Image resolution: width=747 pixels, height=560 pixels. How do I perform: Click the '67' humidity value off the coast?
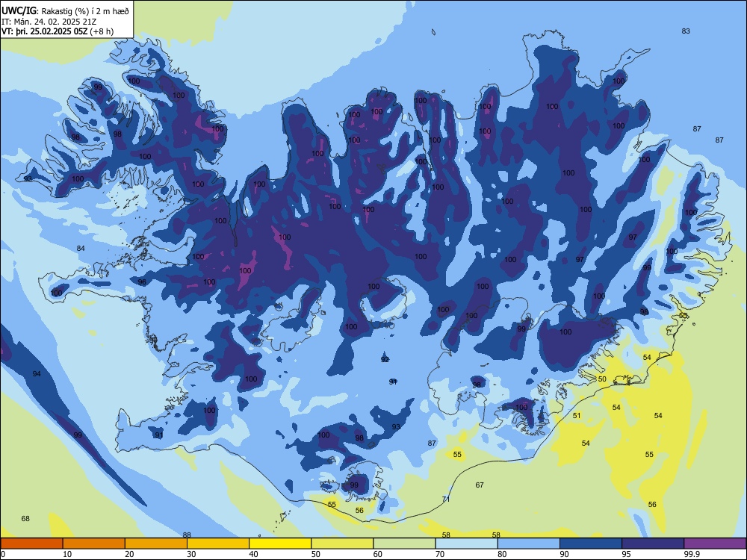tap(480, 485)
